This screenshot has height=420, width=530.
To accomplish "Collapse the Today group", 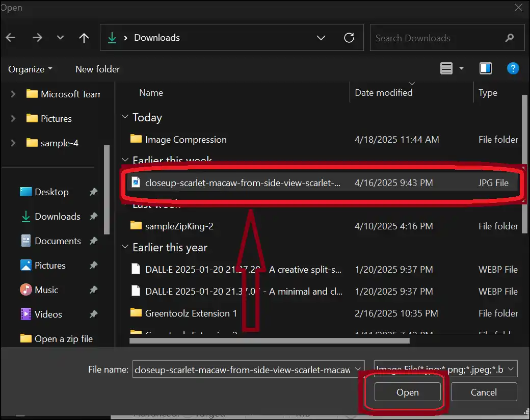I will [x=125, y=117].
